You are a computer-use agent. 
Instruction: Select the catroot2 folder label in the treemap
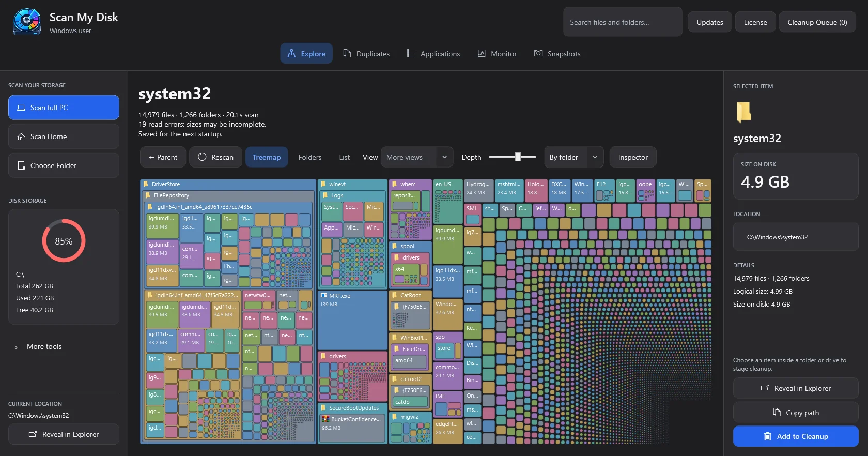coord(411,379)
